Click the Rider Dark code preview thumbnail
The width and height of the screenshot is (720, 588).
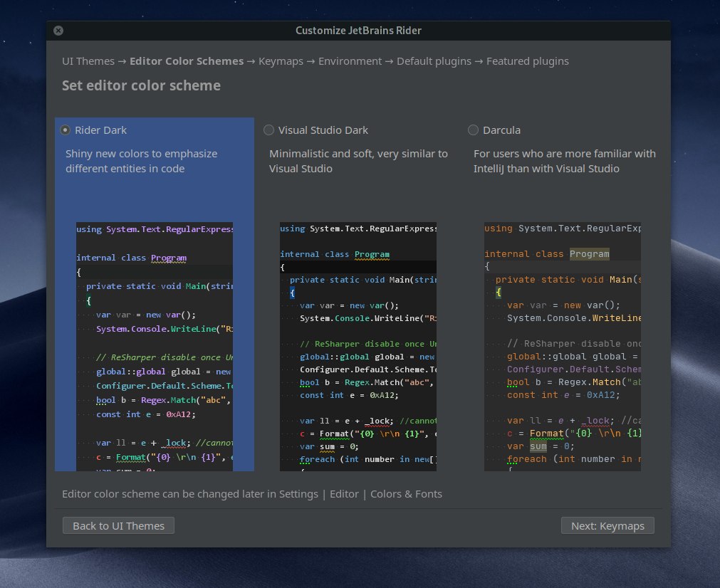coord(155,347)
